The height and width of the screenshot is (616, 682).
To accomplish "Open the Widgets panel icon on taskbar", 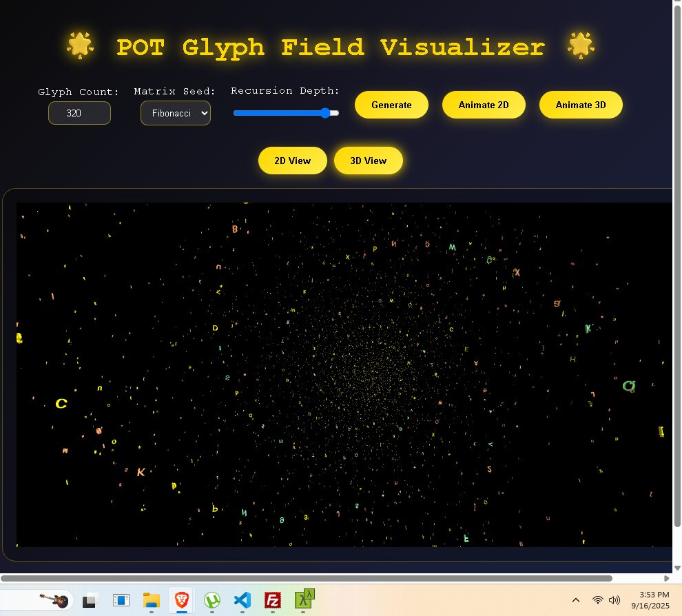I will [121, 601].
